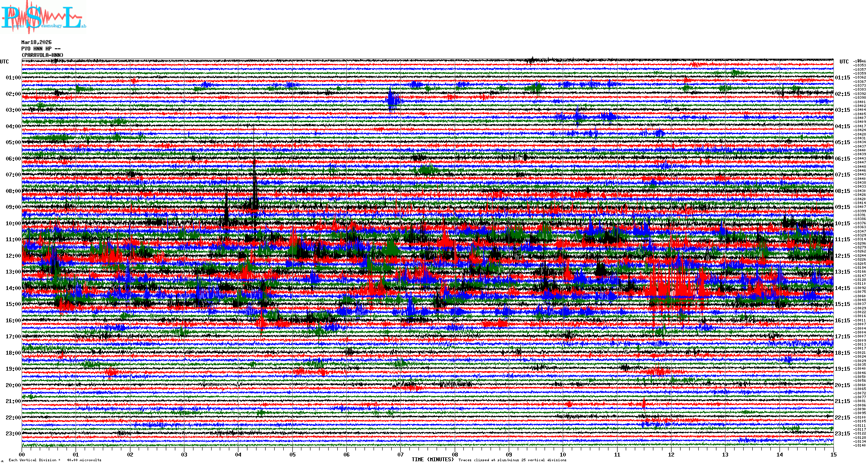Click the 01:15 time label on right axis

click(x=842, y=78)
